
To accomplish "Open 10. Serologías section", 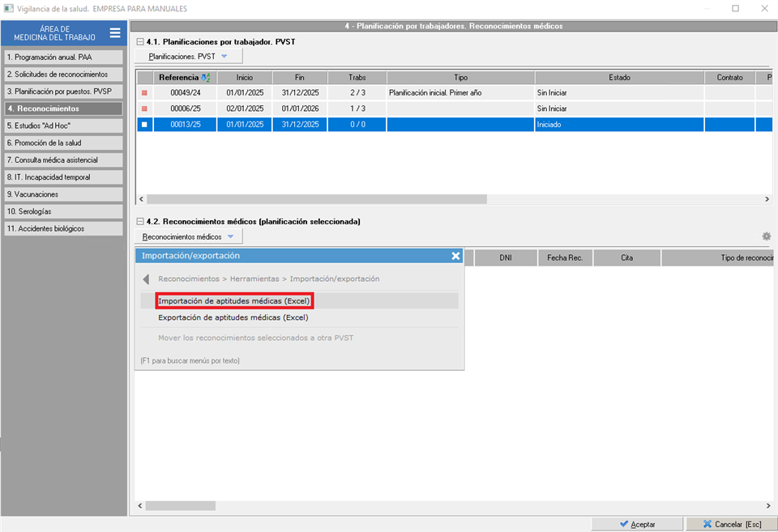I will coord(63,211).
